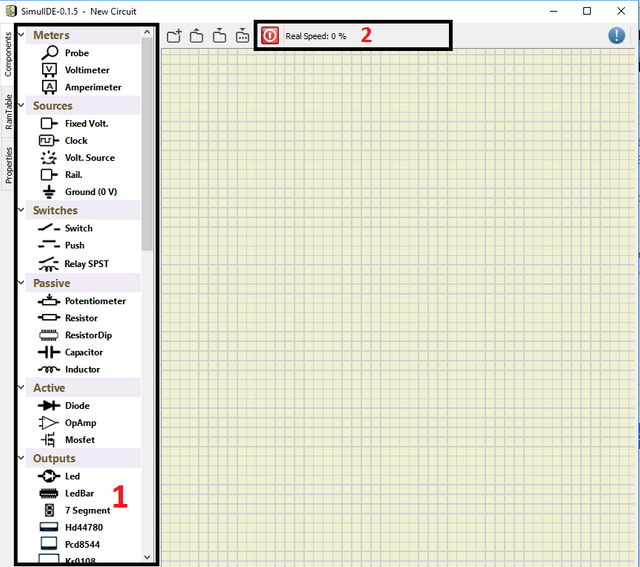Select the Voltimeter component icon
This screenshot has height=567, width=640.
[49, 70]
